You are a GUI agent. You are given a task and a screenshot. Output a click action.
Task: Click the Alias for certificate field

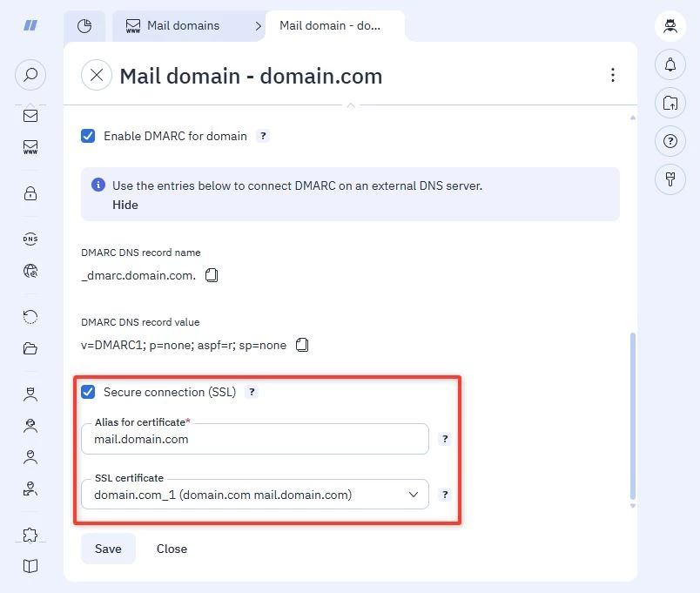pyautogui.click(x=255, y=439)
